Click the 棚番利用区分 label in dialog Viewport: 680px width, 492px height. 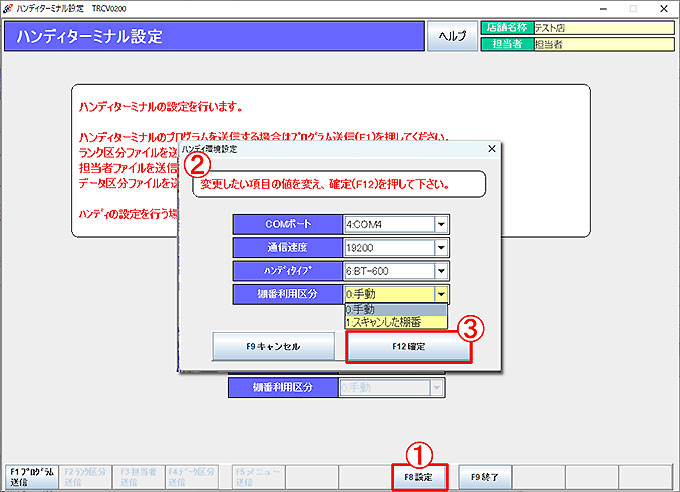288,294
